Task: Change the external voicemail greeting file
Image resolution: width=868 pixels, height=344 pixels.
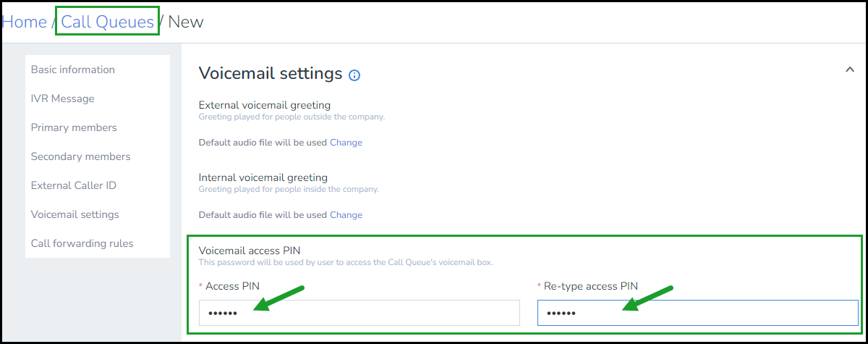Action: 346,143
